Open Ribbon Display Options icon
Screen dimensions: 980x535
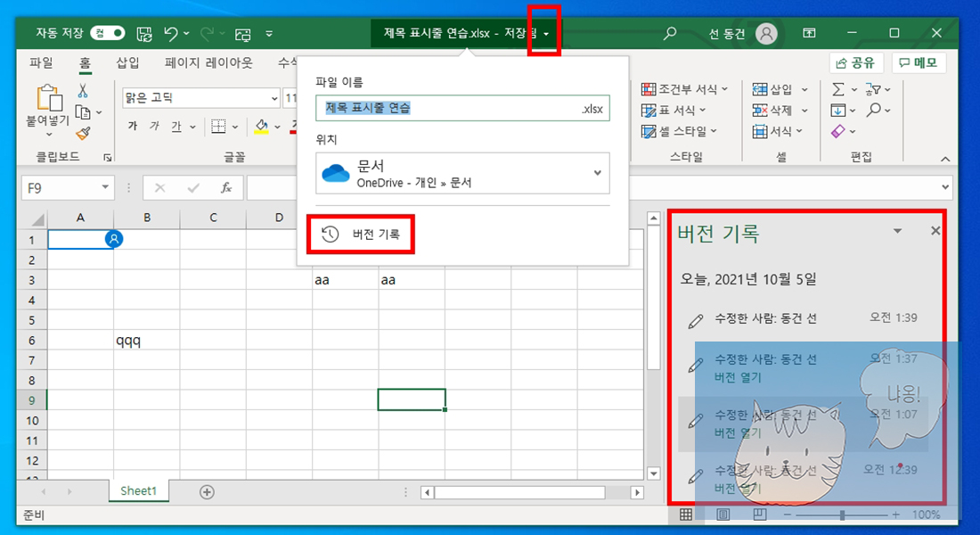809,33
